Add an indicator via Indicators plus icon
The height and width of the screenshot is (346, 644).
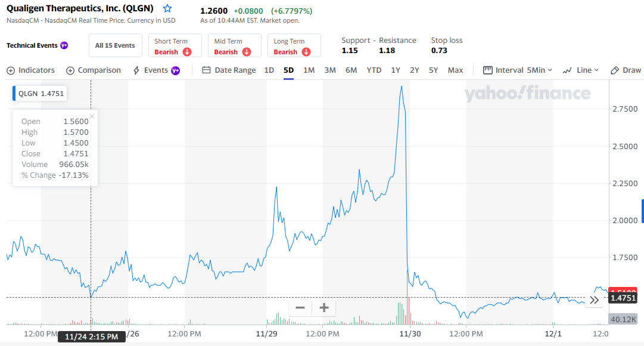[11, 70]
